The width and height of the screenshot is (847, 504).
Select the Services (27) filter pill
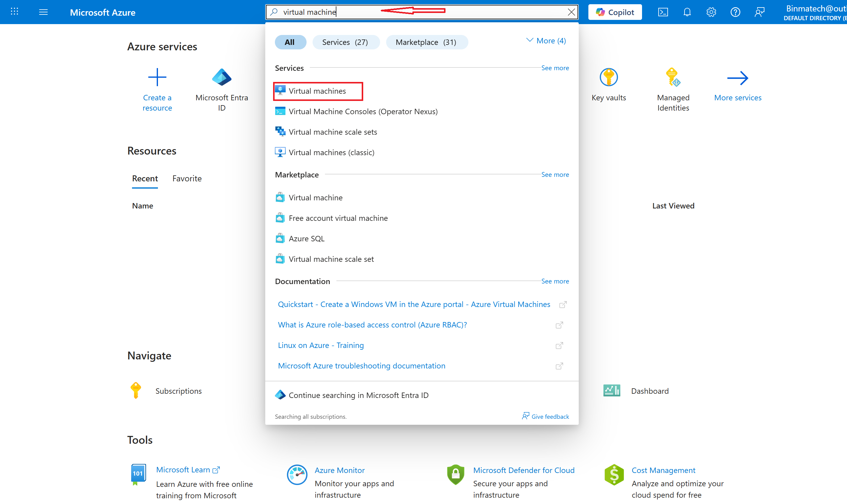[x=345, y=42]
